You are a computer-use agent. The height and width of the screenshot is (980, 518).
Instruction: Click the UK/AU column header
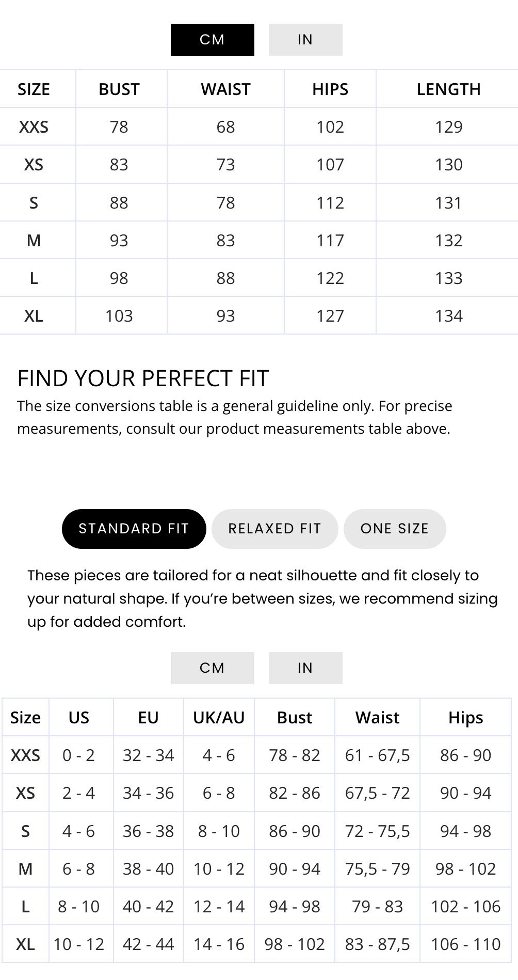click(x=219, y=718)
